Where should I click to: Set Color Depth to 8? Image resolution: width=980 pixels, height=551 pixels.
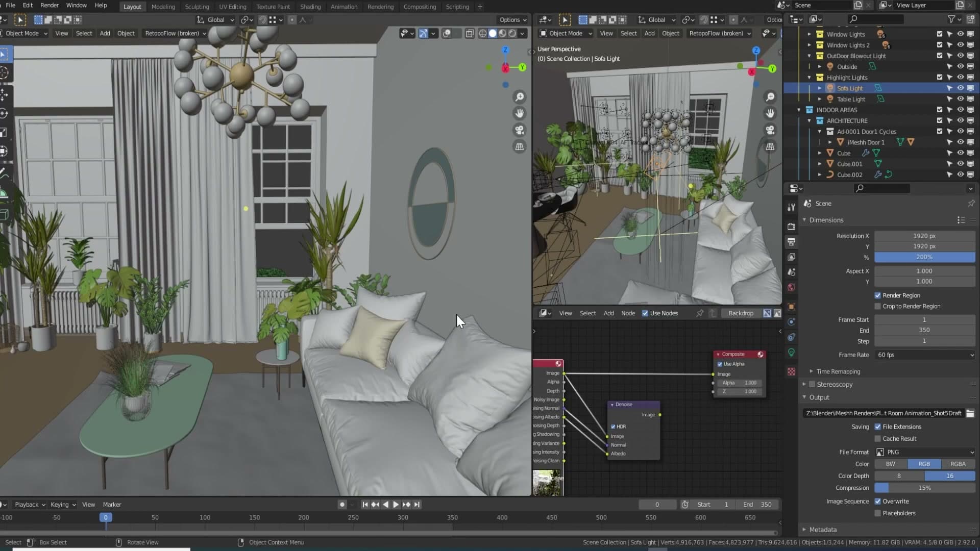pyautogui.click(x=899, y=476)
